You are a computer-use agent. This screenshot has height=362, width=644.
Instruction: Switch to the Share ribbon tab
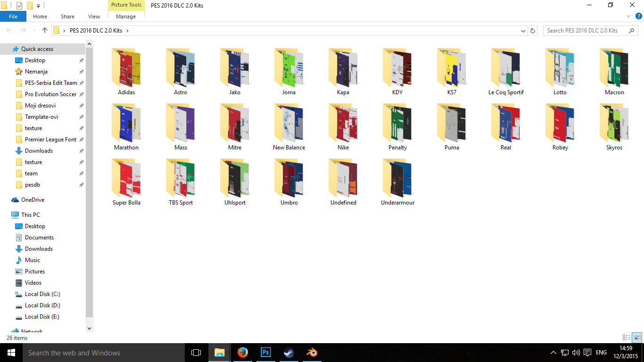[x=67, y=16]
